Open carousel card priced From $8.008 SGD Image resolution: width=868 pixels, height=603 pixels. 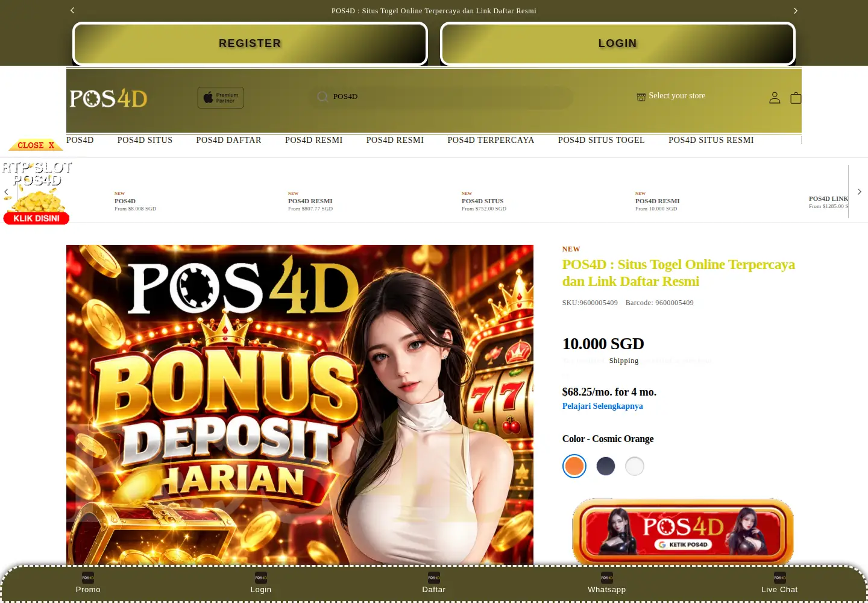pyautogui.click(x=136, y=201)
